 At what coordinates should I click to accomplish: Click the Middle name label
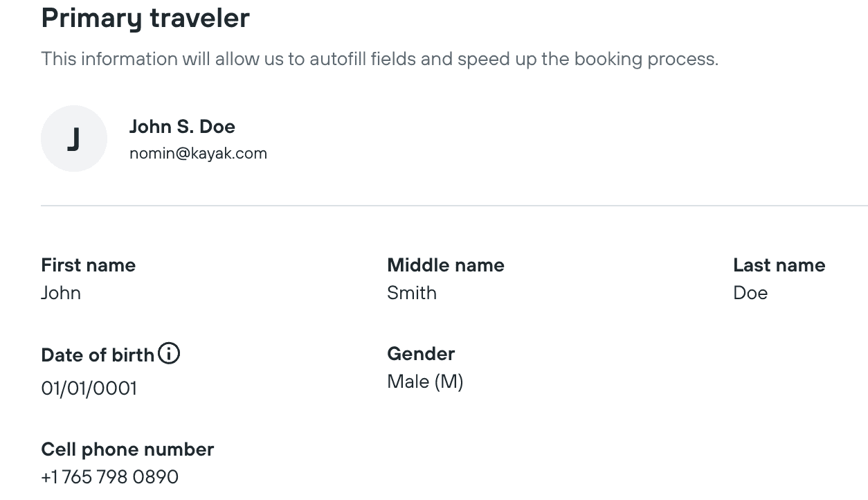pos(446,265)
